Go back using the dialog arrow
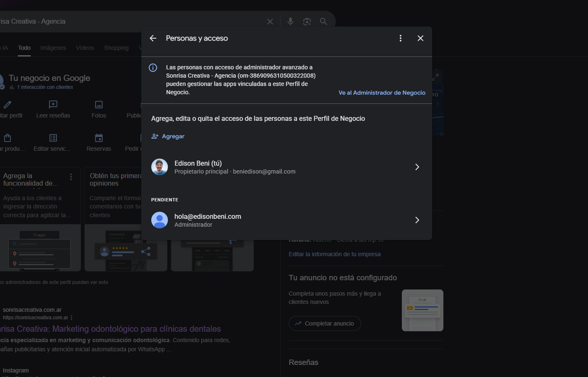The image size is (588, 377). point(153,38)
